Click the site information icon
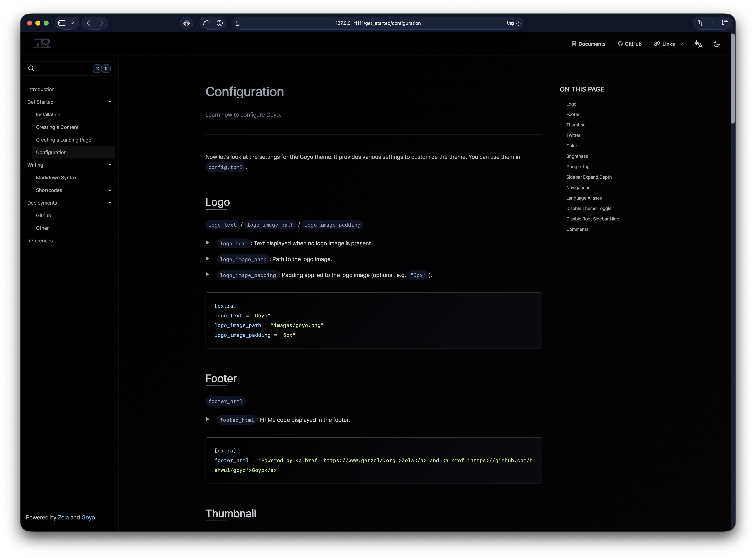 tap(220, 23)
